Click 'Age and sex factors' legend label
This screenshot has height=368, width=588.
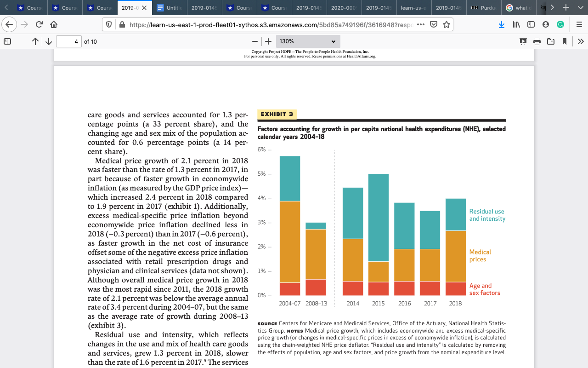485,289
